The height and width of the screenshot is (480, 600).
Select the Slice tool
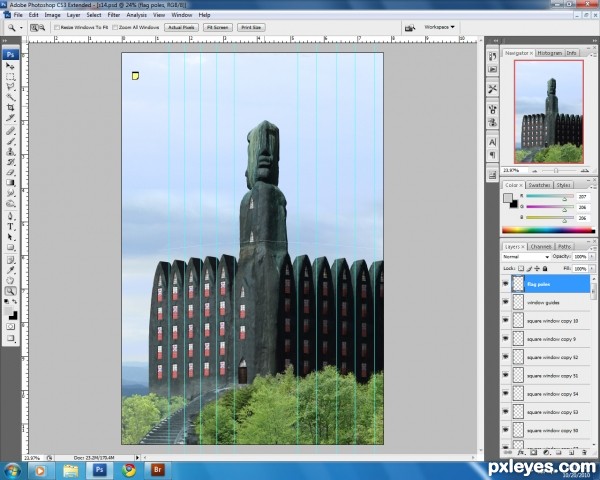pos(10,118)
